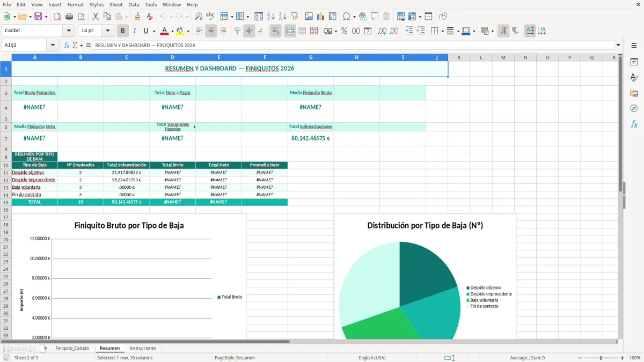644x362 pixels.
Task: Toggle Underline formatting
Action: coord(146,31)
